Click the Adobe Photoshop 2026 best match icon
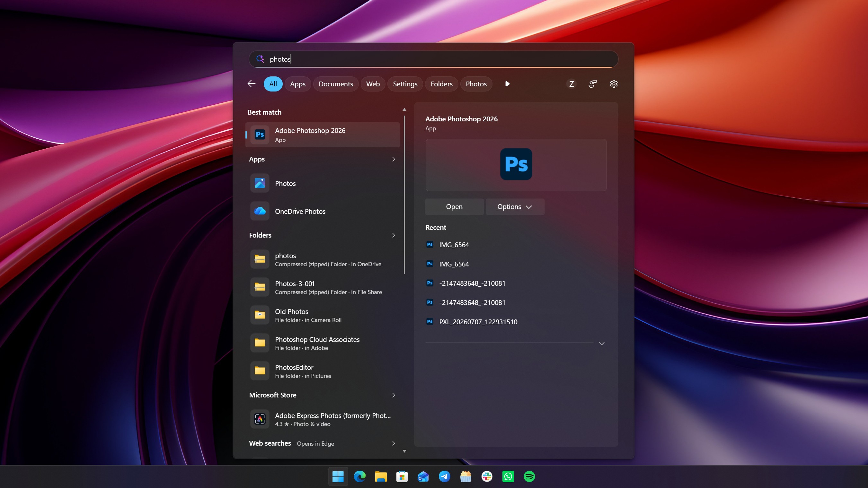Viewport: 868px width, 488px height. [x=260, y=135]
